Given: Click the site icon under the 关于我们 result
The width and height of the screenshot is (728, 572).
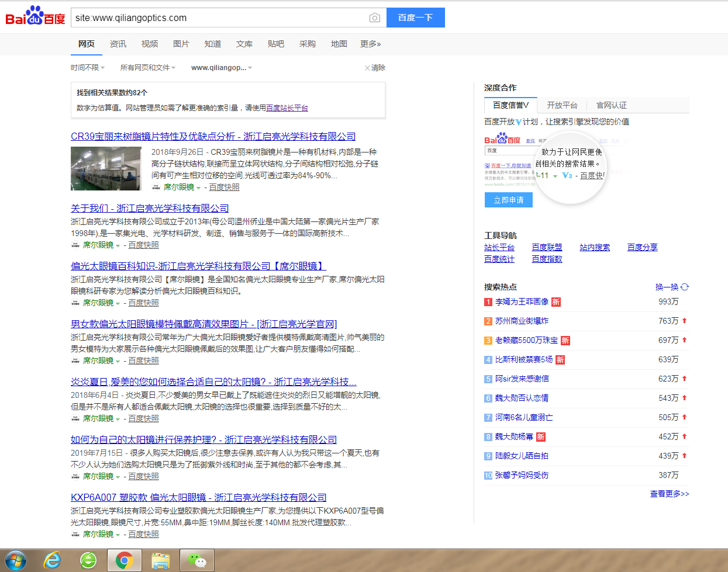Looking at the screenshot, I should click(x=75, y=245).
